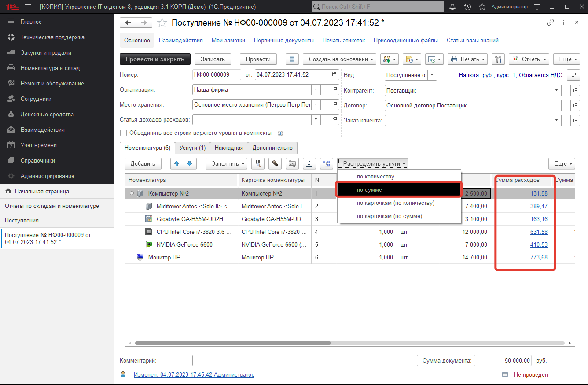Open the Создать на основании dropdown
This screenshot has height=385, width=588.
pos(341,59)
